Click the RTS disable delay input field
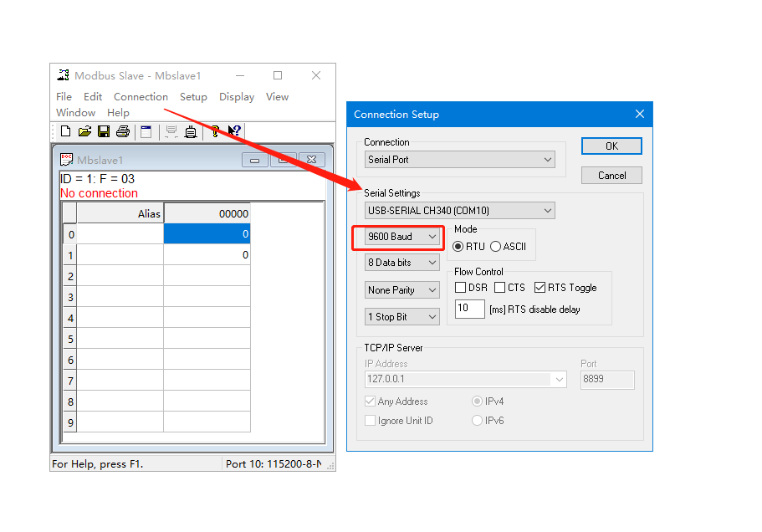The image size is (762, 532). (469, 309)
